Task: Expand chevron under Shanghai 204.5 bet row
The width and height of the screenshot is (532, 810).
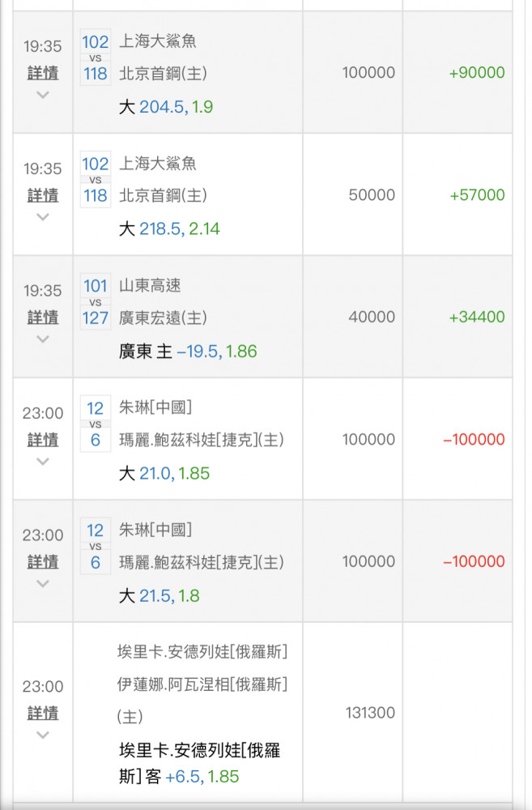Action: tap(43, 95)
